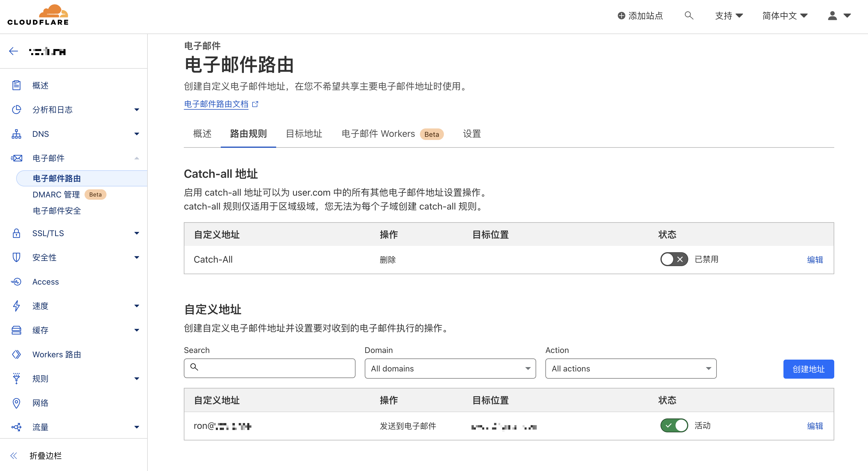Screen dimensions: 868x471
Task: Open the 电子邮件 Workers tab
Action: click(392, 134)
